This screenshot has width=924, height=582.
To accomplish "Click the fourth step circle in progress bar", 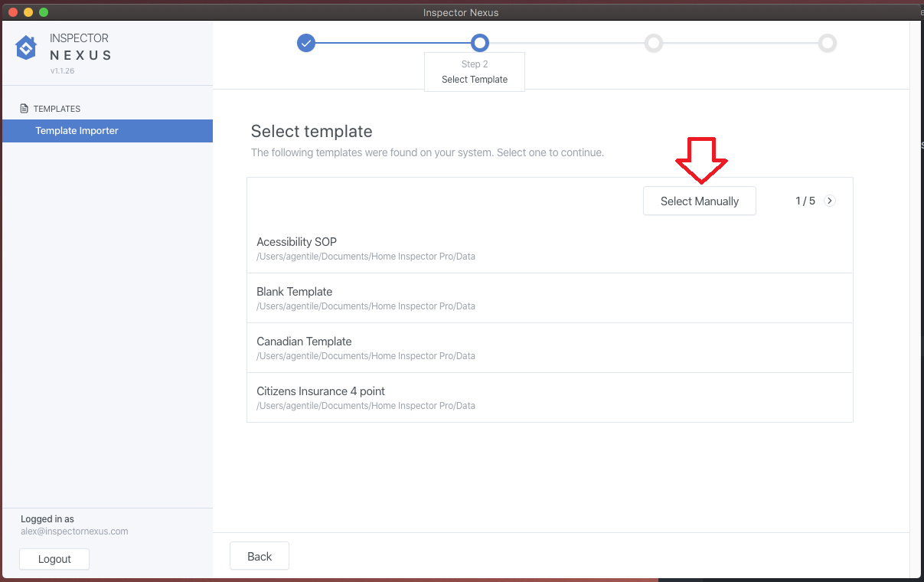I will click(828, 43).
